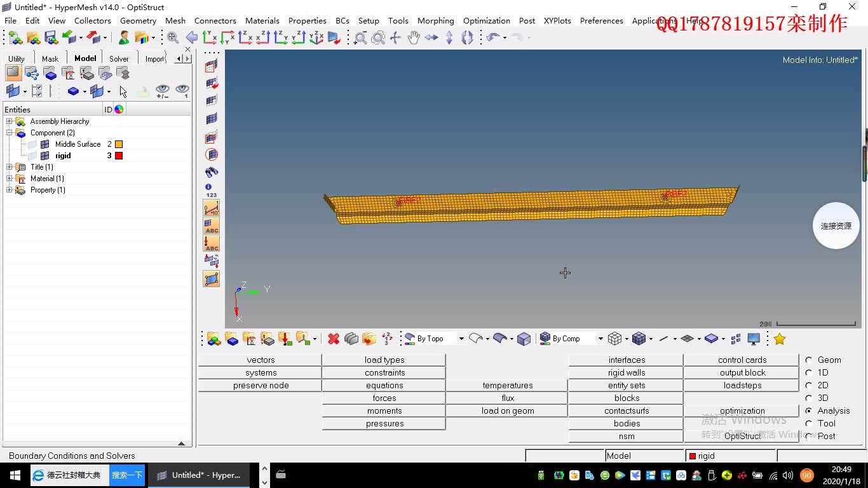The height and width of the screenshot is (488, 868).
Task: Open the Windows Start menu
Action: (x=15, y=475)
